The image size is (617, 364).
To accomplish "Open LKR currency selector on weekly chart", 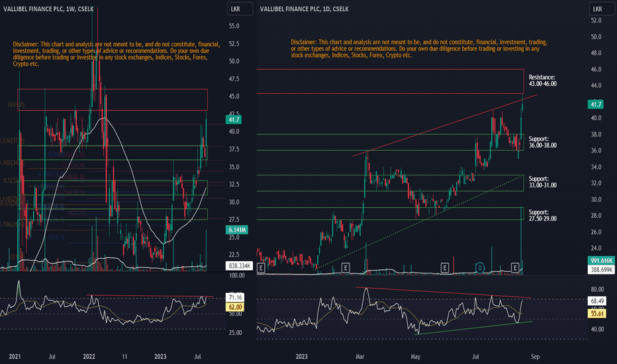I will pos(240,9).
